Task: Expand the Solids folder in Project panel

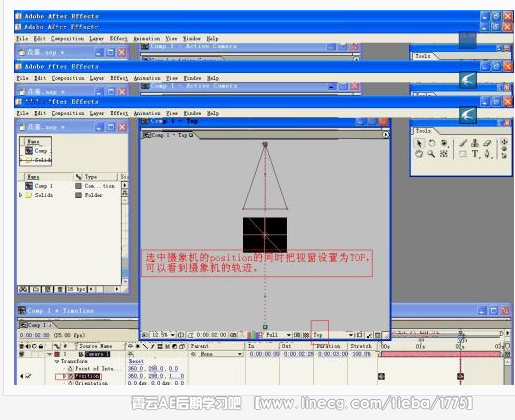Action: [21, 195]
